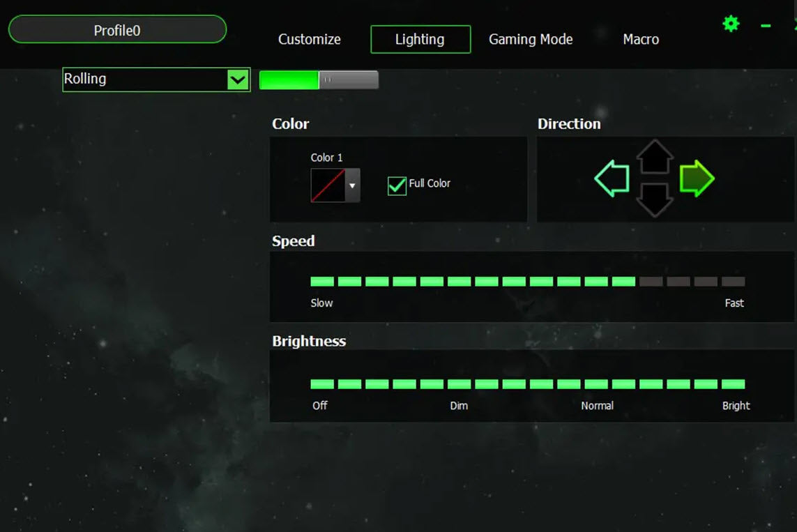Screen dimensions: 797x532
Task: Open the Profile0 profile selector
Action: 117,30
